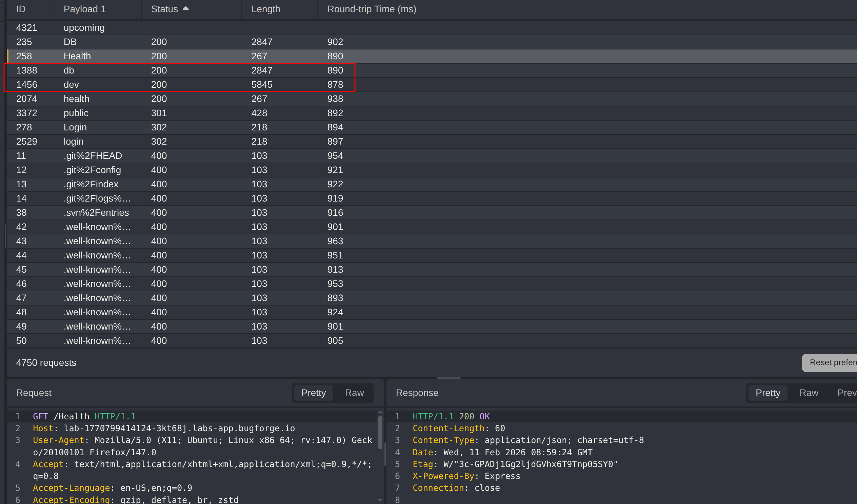Click request pane scroll-up arrow
Viewport: 857px width, 504px height.
point(380,412)
